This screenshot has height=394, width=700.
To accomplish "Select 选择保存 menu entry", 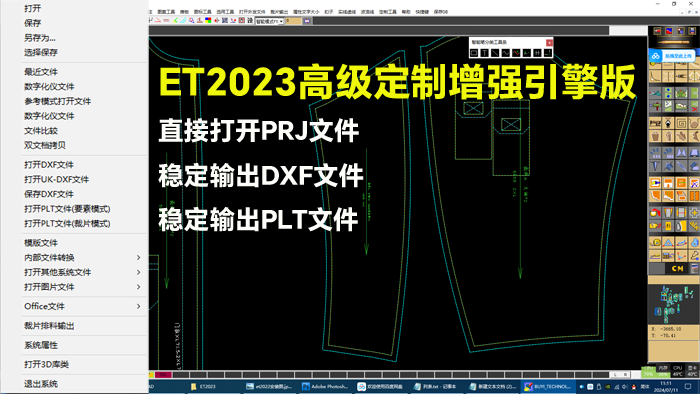I will click(x=41, y=52).
